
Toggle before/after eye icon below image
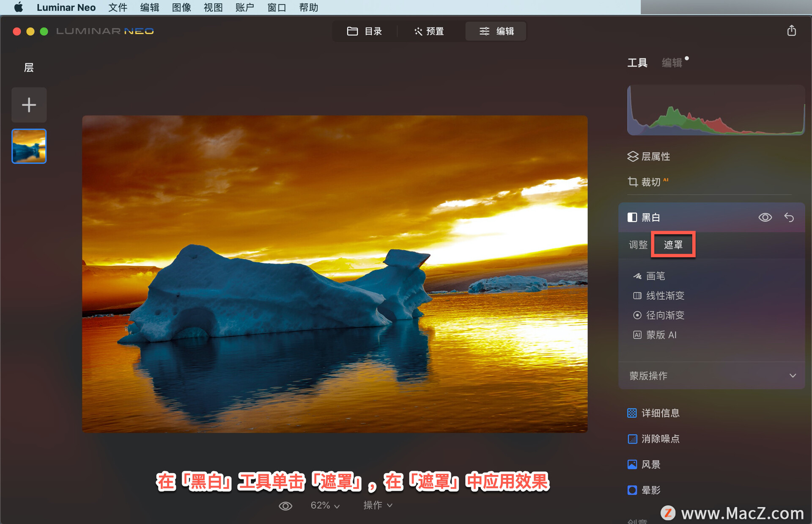point(285,506)
